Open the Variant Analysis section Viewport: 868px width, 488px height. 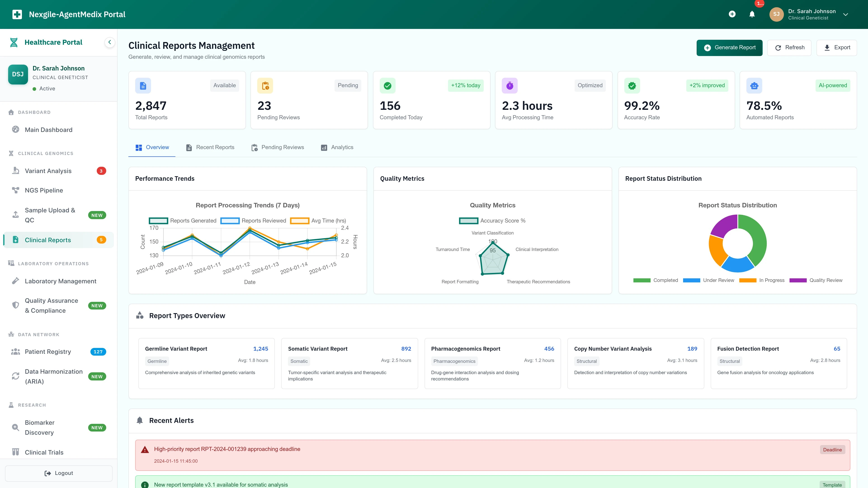pyautogui.click(x=48, y=171)
